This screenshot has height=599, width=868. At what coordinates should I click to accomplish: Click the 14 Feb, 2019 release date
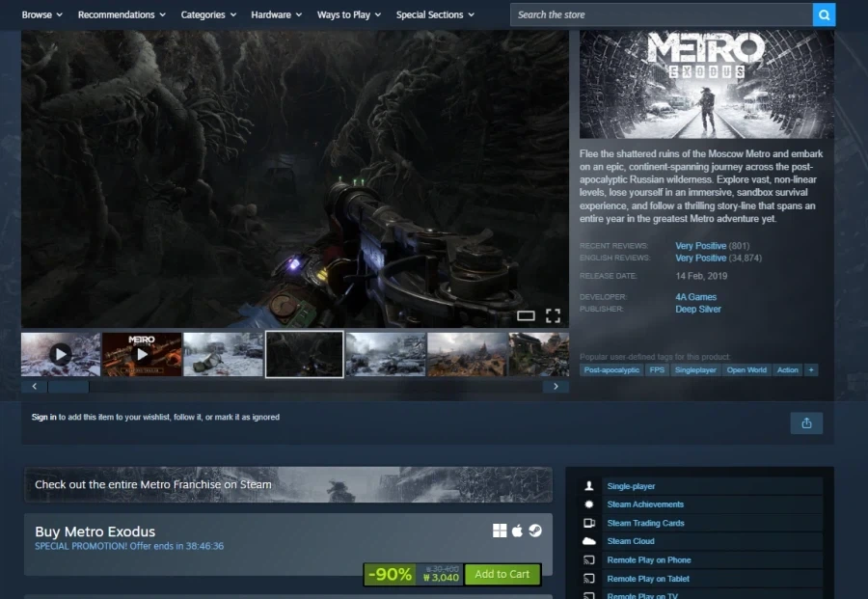[x=701, y=276]
